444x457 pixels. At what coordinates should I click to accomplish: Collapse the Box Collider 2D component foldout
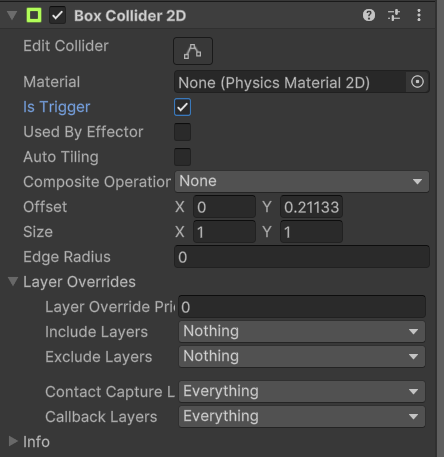click(x=12, y=15)
